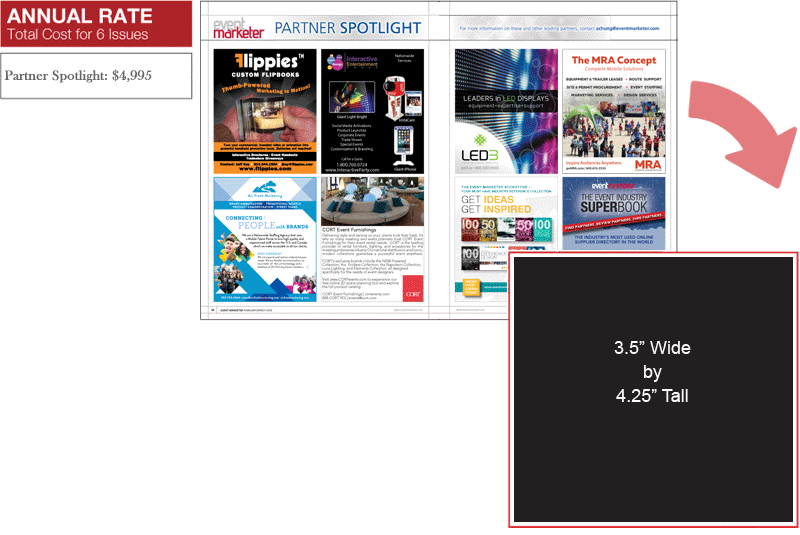Select the Partner Spotlight heading

[x=348, y=28]
